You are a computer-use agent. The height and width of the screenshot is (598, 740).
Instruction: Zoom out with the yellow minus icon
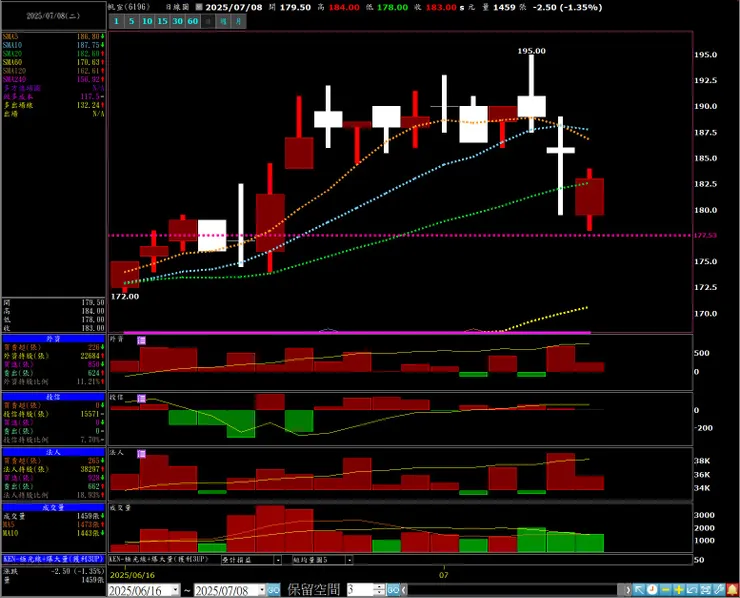(x=665, y=590)
